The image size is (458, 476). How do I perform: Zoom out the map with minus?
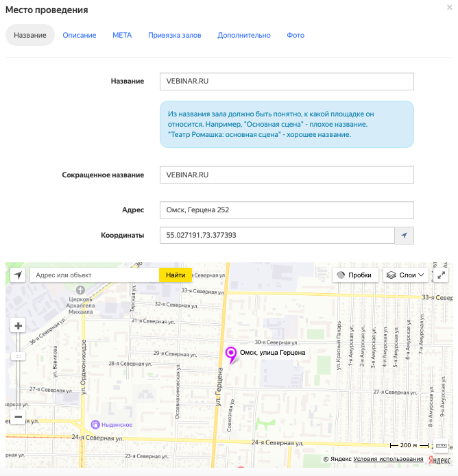19,417
